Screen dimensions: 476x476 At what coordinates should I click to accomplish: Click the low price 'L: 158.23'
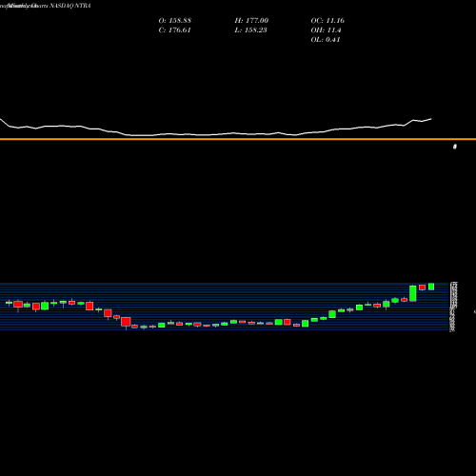[x=250, y=30]
